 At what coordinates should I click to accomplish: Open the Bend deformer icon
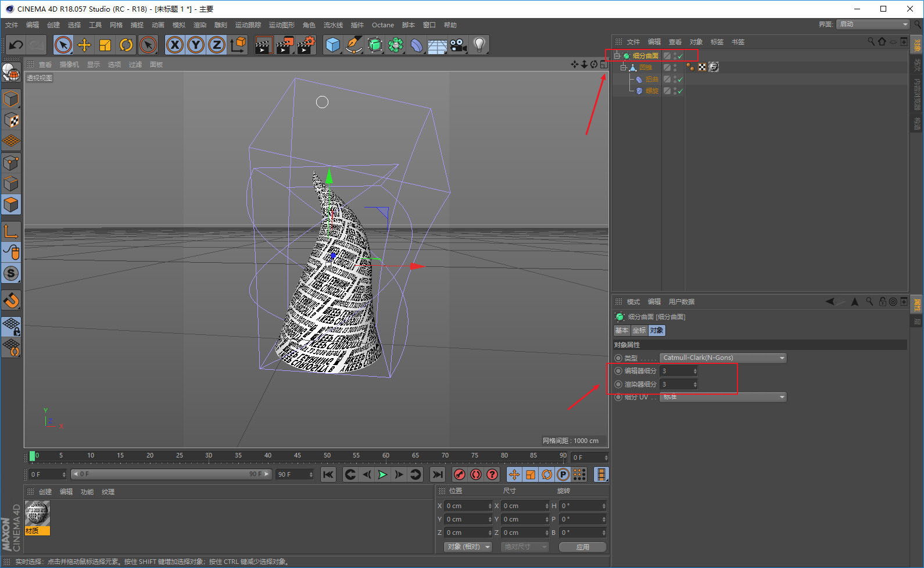pyautogui.click(x=417, y=45)
